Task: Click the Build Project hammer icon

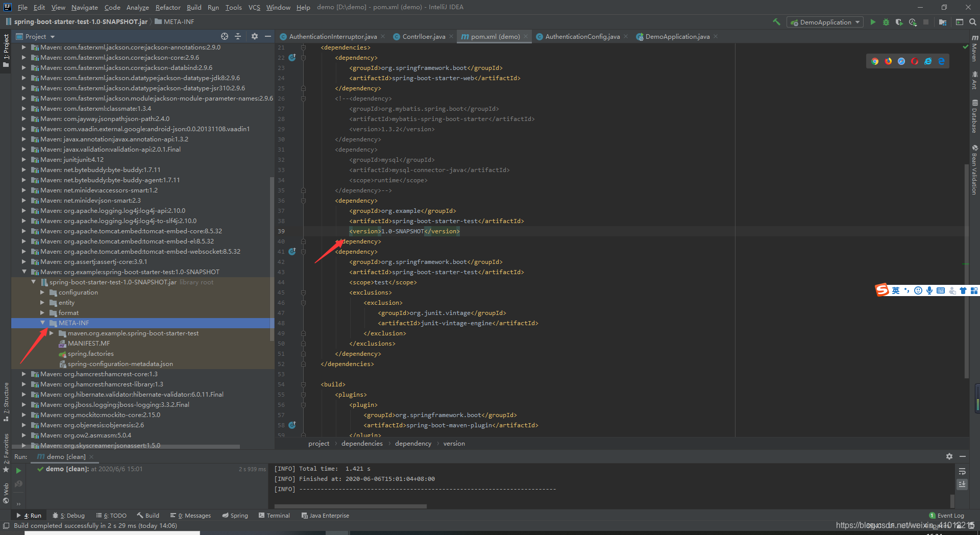Action: [776, 22]
